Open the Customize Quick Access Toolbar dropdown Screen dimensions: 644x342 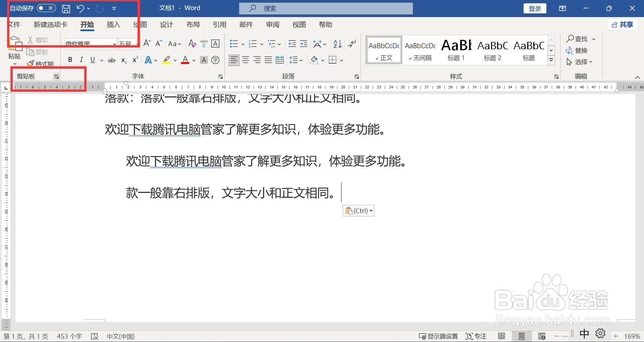click(x=114, y=8)
